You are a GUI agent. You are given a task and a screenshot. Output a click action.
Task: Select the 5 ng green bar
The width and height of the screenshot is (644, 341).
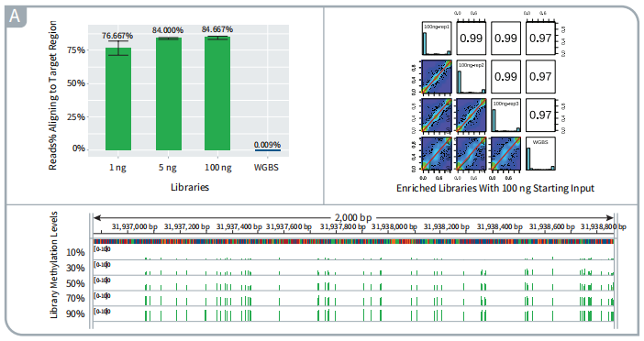(x=169, y=94)
